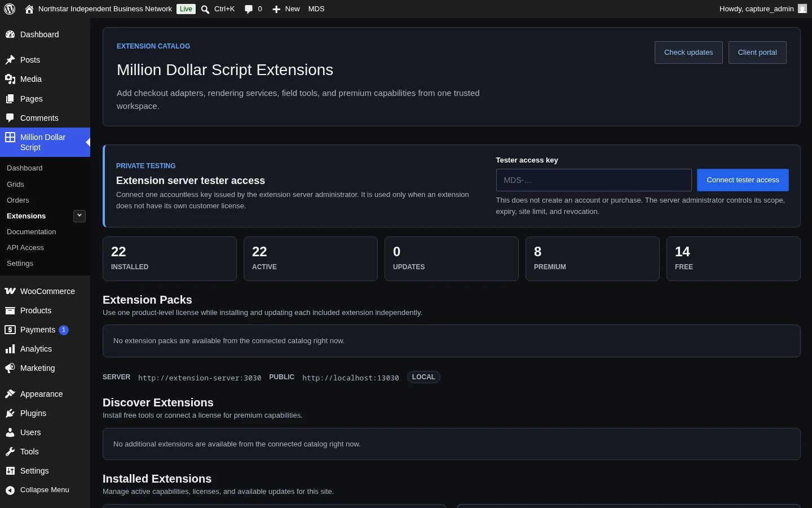Select the Extensions submenu item
This screenshot has width=812, height=508.
point(27,216)
